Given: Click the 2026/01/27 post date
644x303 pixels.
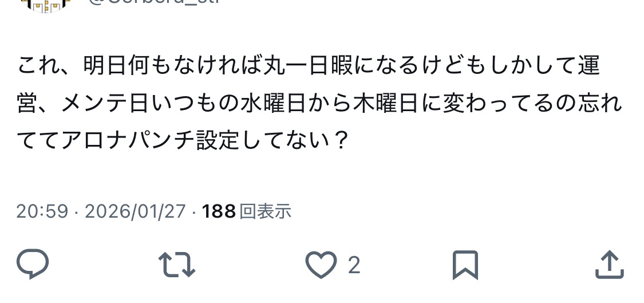Looking at the screenshot, I should [135, 211].
